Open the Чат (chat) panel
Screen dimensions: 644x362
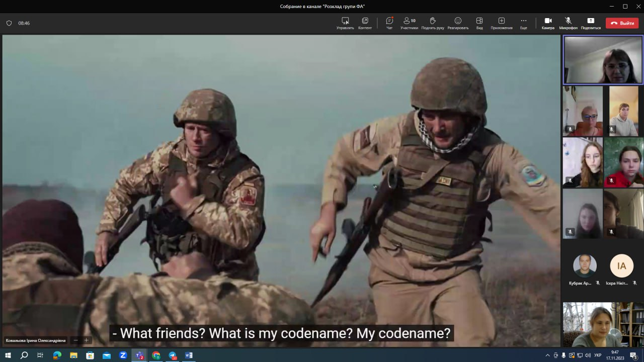[x=389, y=23]
